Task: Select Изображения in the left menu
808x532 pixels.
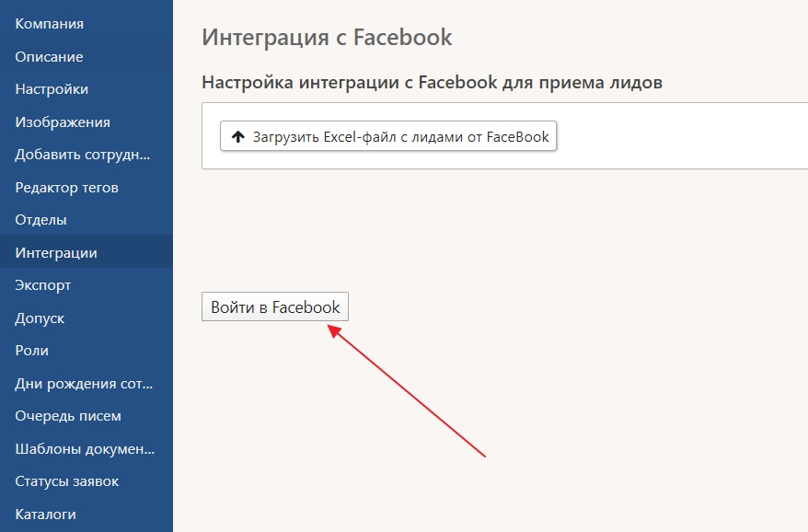Action: pos(63,122)
